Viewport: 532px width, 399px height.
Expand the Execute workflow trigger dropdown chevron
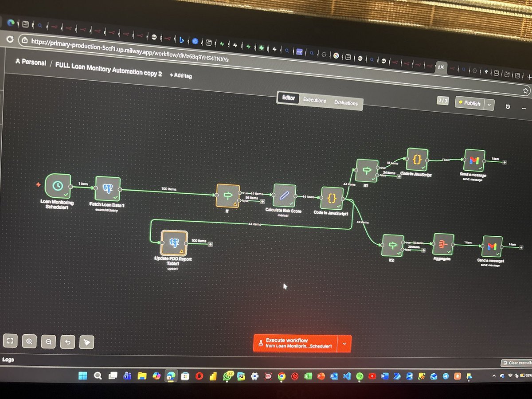point(344,343)
